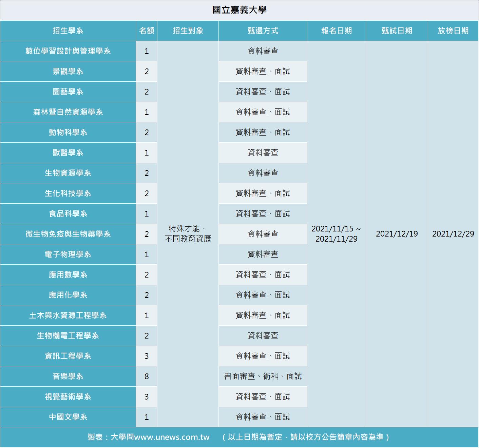Select the 放榜日期 column header
Screen dimensions: 479x448
click(x=453, y=31)
